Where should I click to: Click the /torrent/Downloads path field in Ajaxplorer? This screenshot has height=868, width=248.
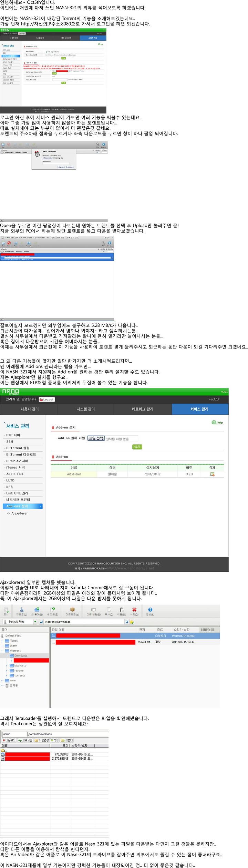pyautogui.click(x=84, y=622)
